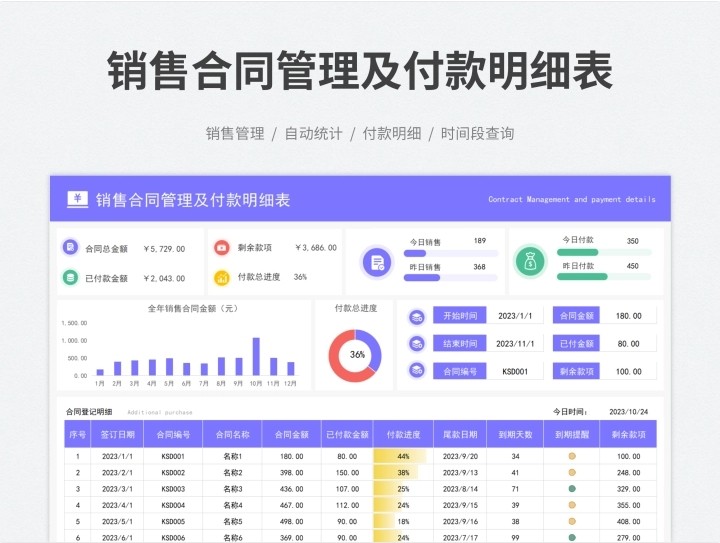The image size is (720, 543).
Task: Click the 剩余款项 red icon
Action: point(222,247)
